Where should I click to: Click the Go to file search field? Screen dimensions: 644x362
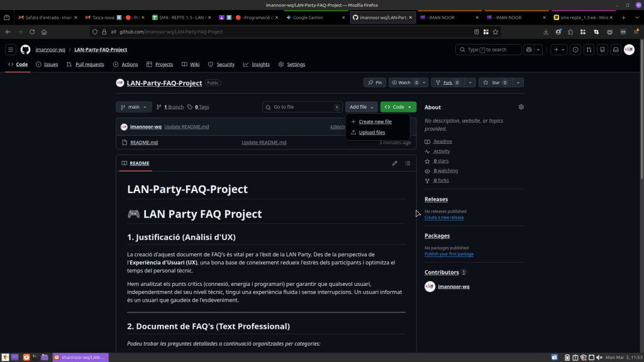click(x=302, y=107)
